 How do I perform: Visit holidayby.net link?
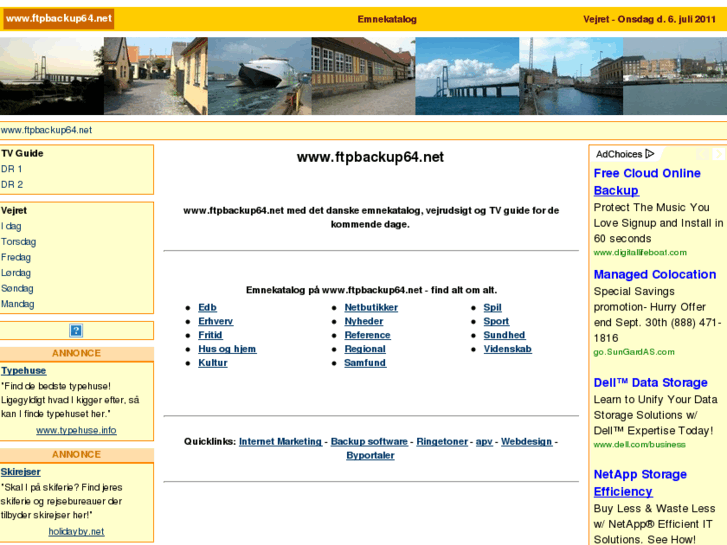tap(76, 532)
